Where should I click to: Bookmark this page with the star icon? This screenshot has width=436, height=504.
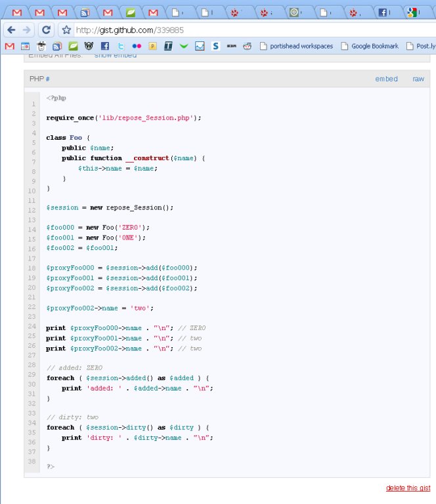66,30
